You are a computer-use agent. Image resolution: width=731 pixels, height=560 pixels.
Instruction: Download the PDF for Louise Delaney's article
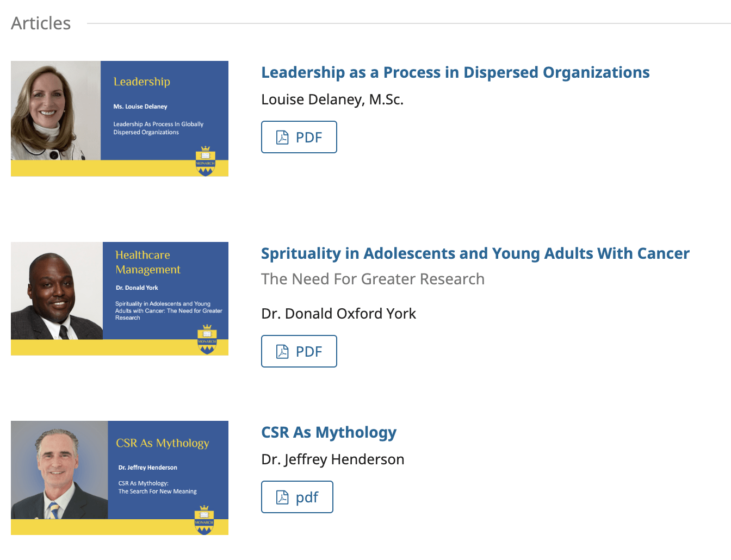click(299, 137)
